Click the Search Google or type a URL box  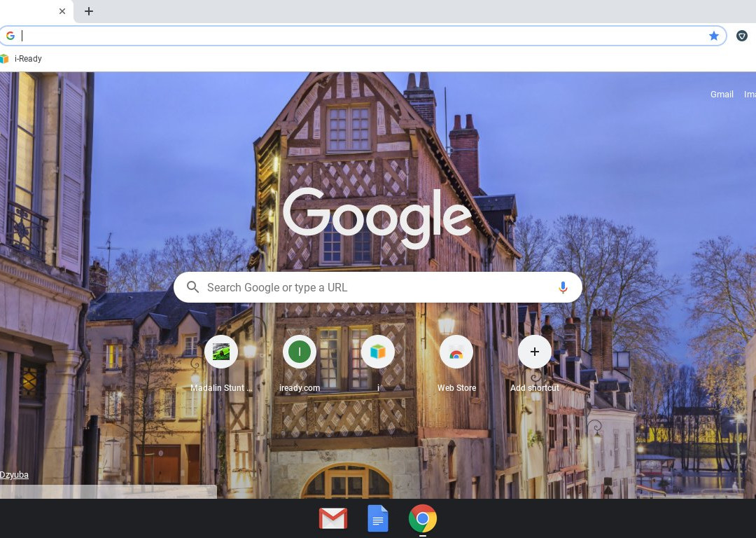[377, 287]
